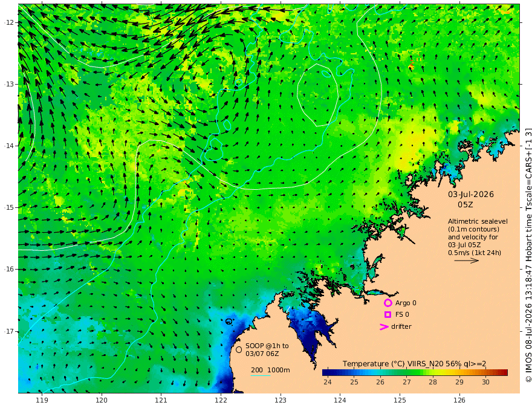Click '0.5m/s (1kt 24h)' scale text

[x=475, y=253]
